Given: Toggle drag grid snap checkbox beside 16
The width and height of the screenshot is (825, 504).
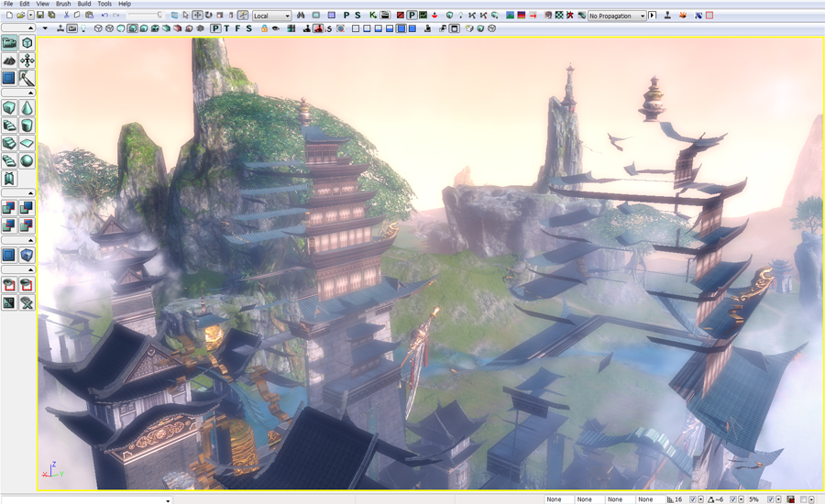Looking at the screenshot, I should pos(692,499).
